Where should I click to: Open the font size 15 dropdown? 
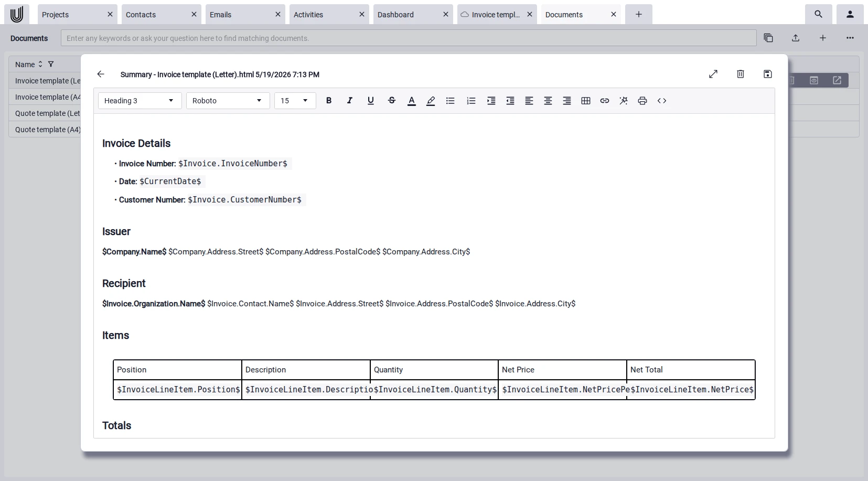point(295,101)
